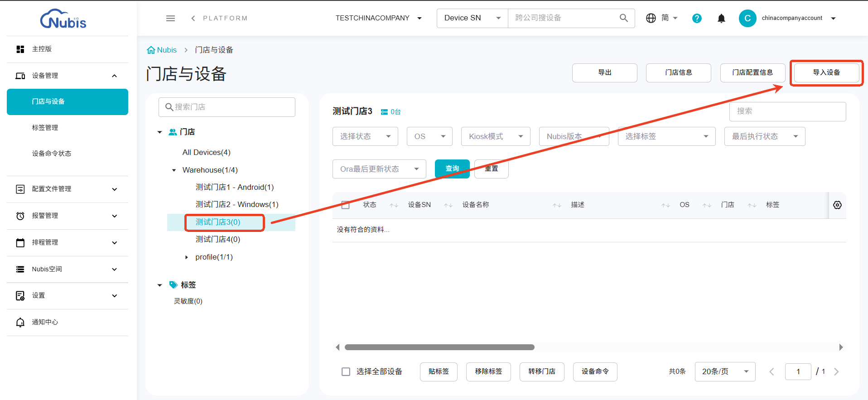
Task: Open the TESTCHINACOMPANY company dropdown
Action: pos(379,18)
